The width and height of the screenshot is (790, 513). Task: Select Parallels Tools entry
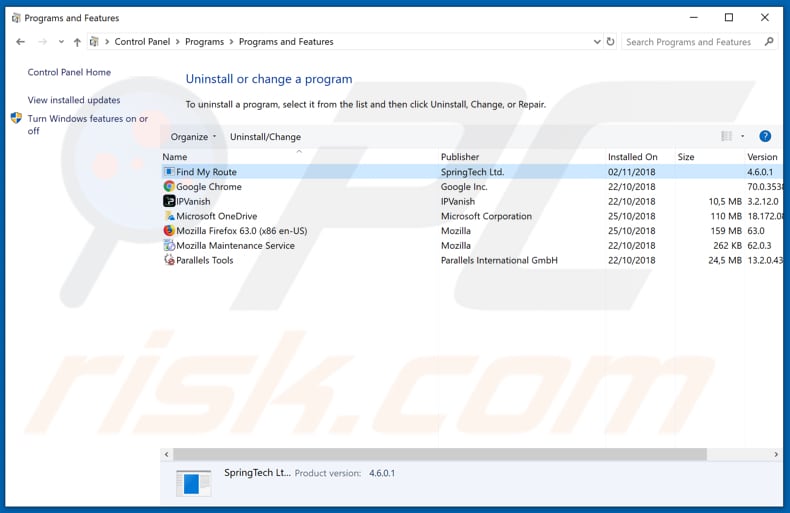tap(205, 260)
